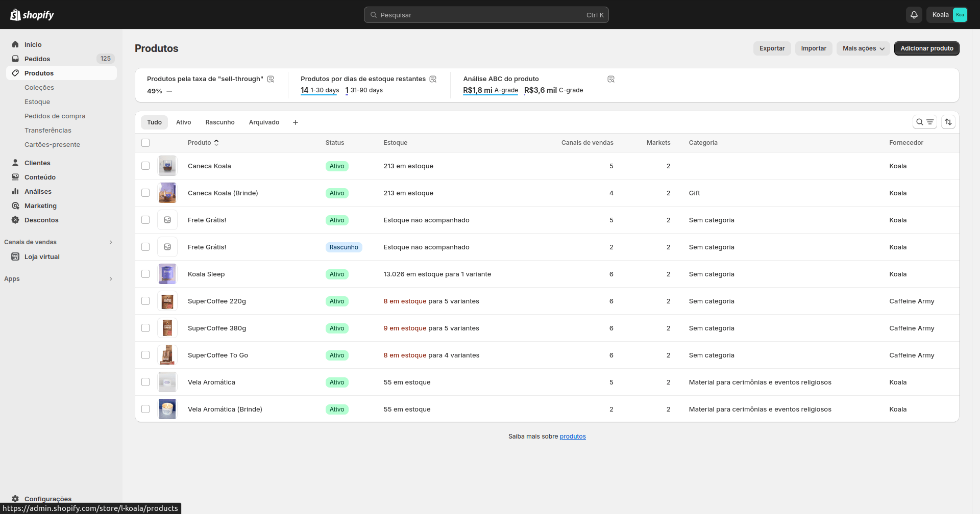The image size is (980, 514).
Task: Click Rascunho status badge on Frete Grátis!
Action: click(x=344, y=247)
